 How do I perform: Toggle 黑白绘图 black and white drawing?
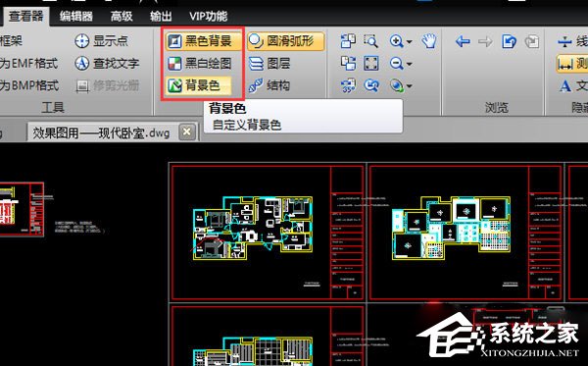200,64
